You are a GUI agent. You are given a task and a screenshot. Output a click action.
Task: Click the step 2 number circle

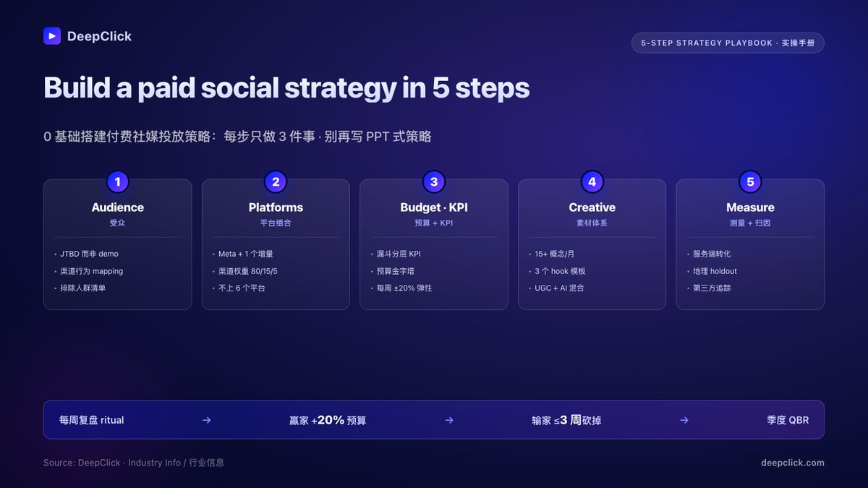[x=276, y=182]
